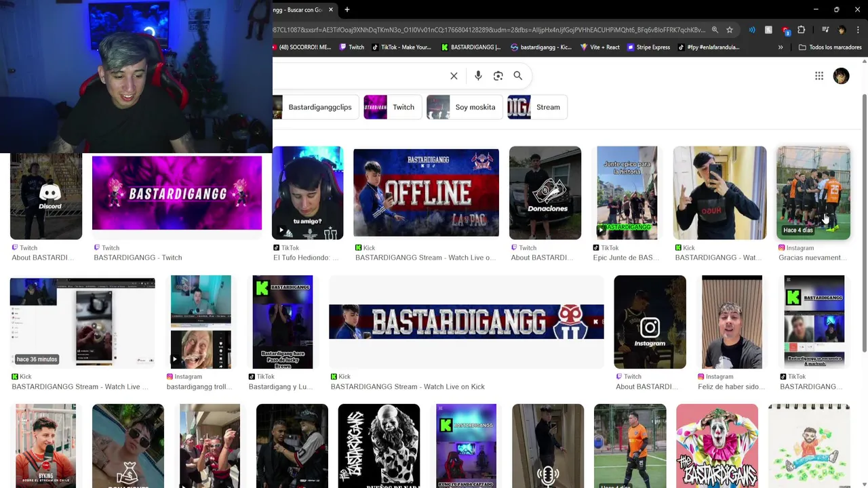The height and width of the screenshot is (488, 868).
Task: Click 'El Tufo Hediondo:' TikTok caption
Action: pyautogui.click(x=306, y=258)
